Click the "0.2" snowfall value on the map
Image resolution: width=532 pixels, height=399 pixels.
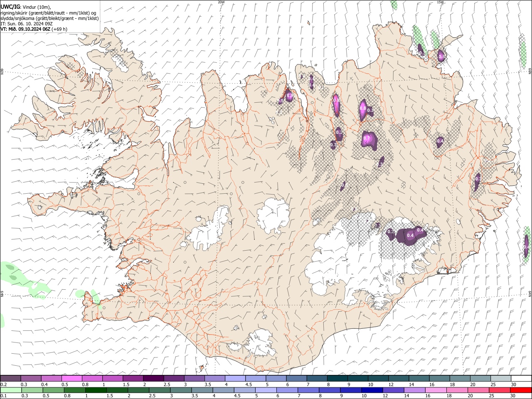(x=390, y=232)
